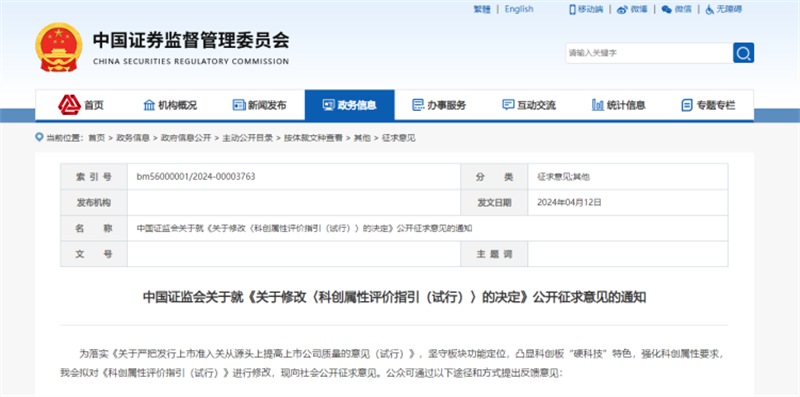Open the 统计信息 navigation tab

point(626,106)
